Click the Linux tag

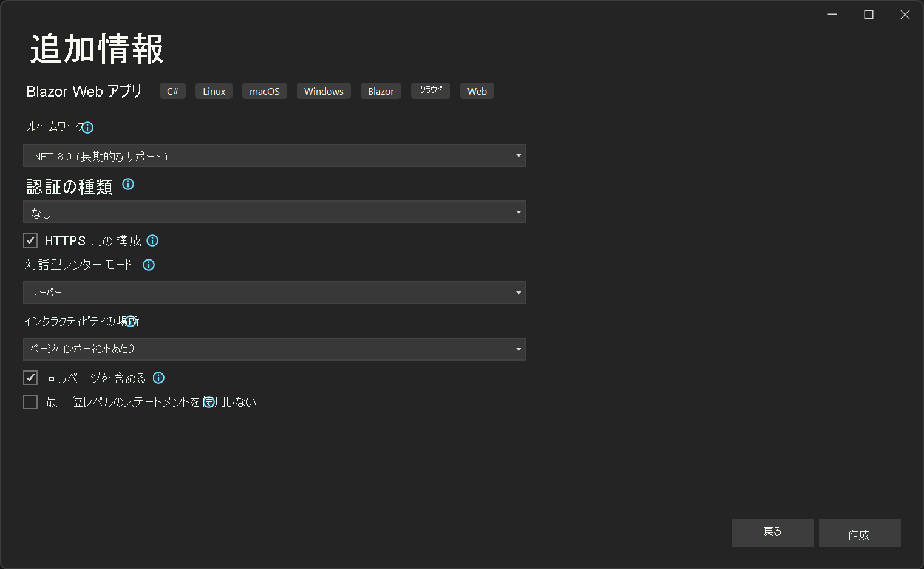[214, 91]
